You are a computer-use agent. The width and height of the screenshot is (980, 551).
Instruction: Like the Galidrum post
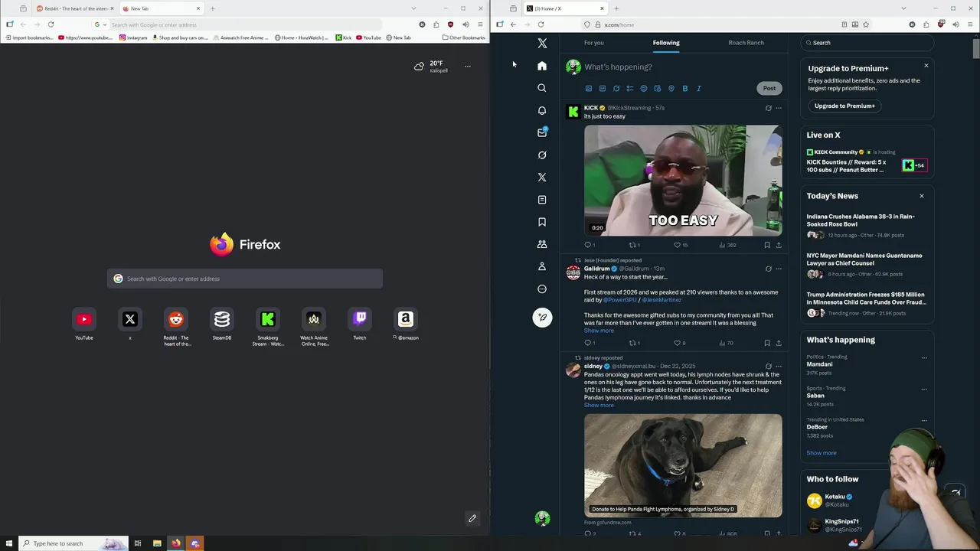(x=679, y=343)
